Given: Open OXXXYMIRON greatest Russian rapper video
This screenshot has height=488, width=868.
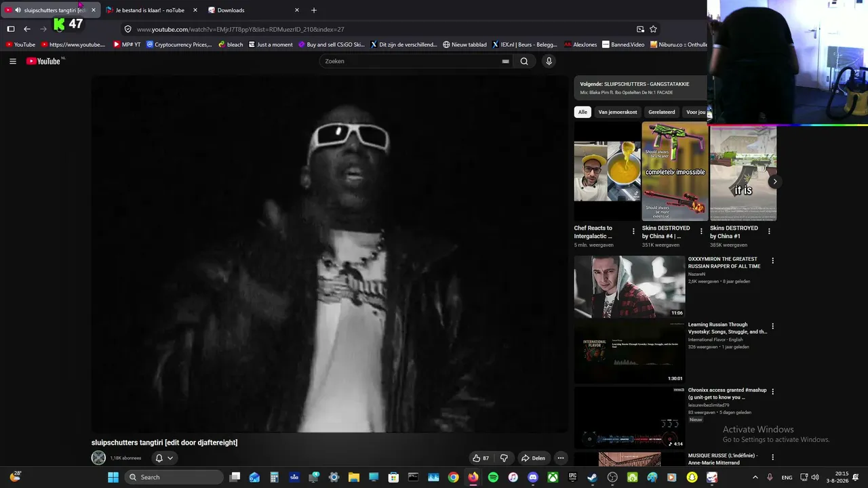Looking at the screenshot, I should point(629,287).
